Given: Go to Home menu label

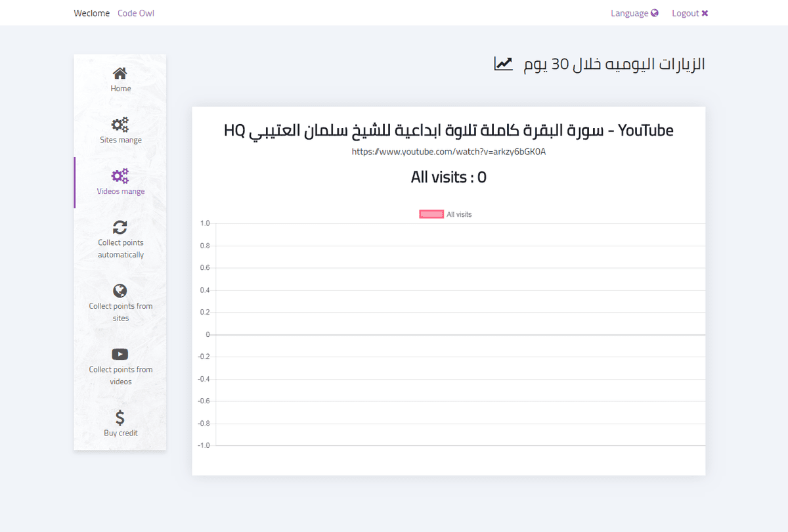Looking at the screenshot, I should coord(121,89).
